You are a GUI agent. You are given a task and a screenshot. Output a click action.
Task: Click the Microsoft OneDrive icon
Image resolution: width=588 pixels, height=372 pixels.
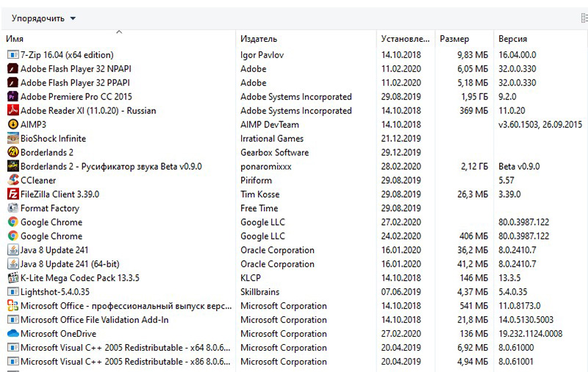click(12, 334)
